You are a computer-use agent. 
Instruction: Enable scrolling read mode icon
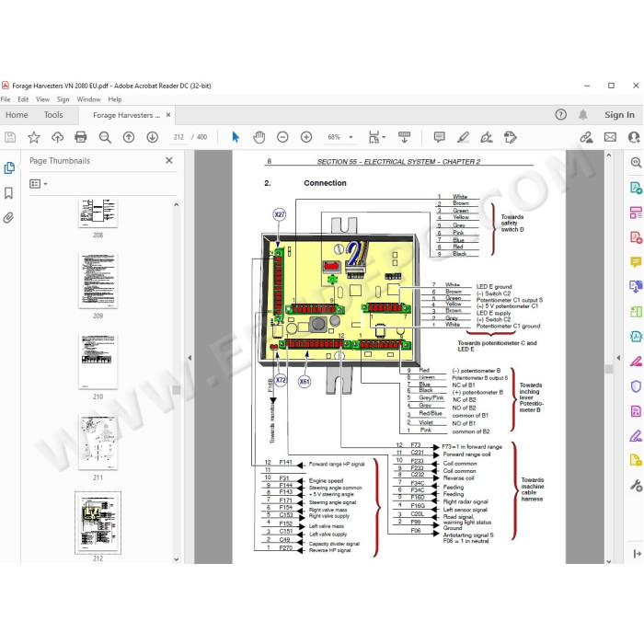point(404,137)
